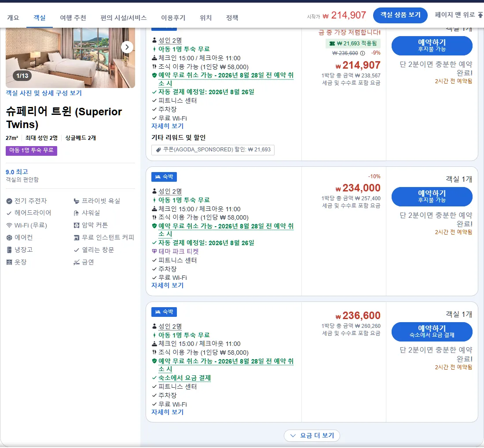The width and height of the screenshot is (484, 448).
Task: Click Wi-Fi (무료) amenity icon
Action: tap(9, 225)
